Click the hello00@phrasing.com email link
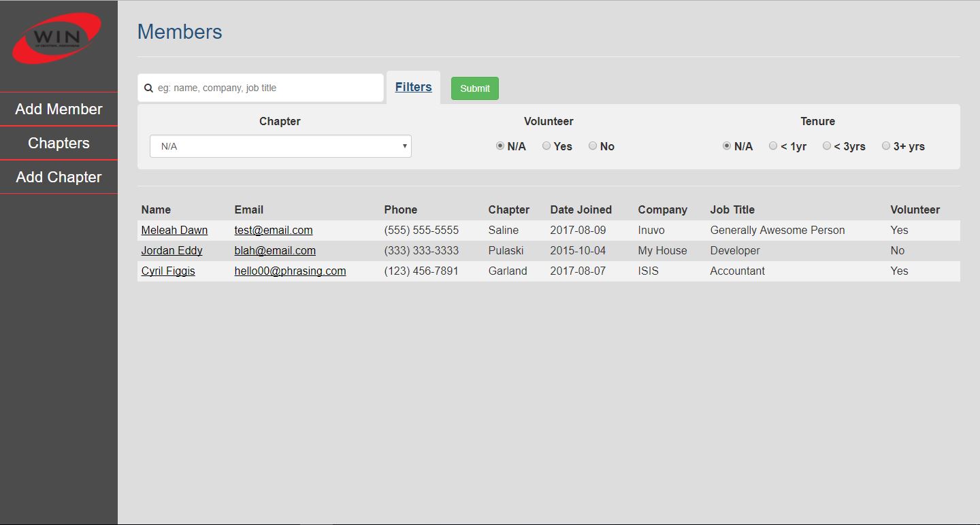The image size is (980, 525). pyautogui.click(x=290, y=271)
